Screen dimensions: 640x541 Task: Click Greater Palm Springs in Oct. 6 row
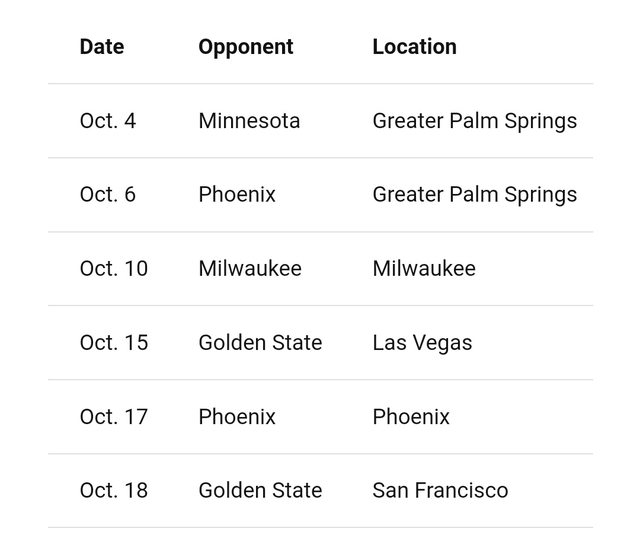click(x=474, y=195)
